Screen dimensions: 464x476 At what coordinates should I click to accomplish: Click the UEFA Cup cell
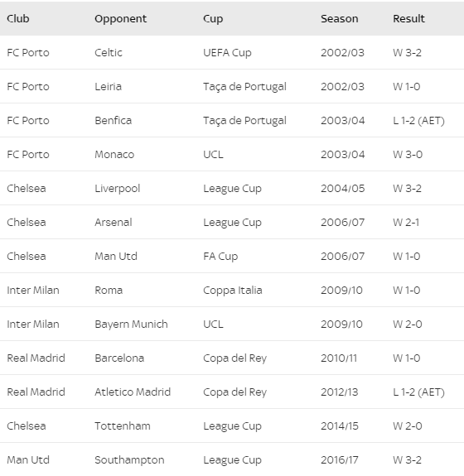[227, 52]
